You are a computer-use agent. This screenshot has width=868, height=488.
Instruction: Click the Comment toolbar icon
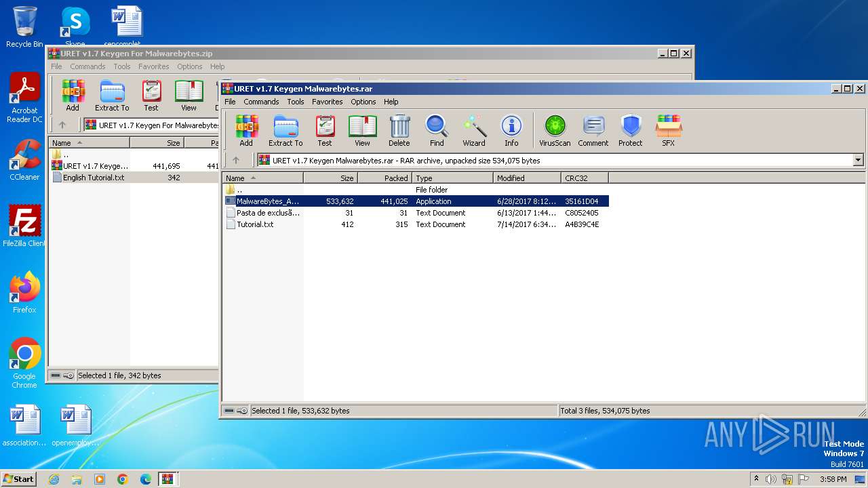click(x=593, y=130)
